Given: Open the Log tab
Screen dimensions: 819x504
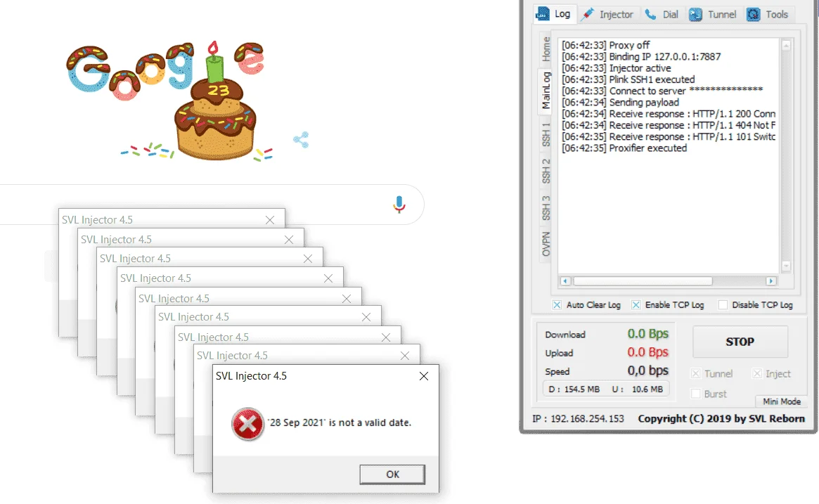Looking at the screenshot, I should (554, 14).
